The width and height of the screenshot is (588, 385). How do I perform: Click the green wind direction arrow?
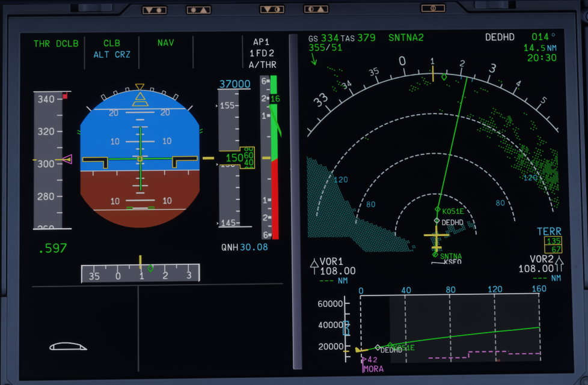tap(313, 59)
